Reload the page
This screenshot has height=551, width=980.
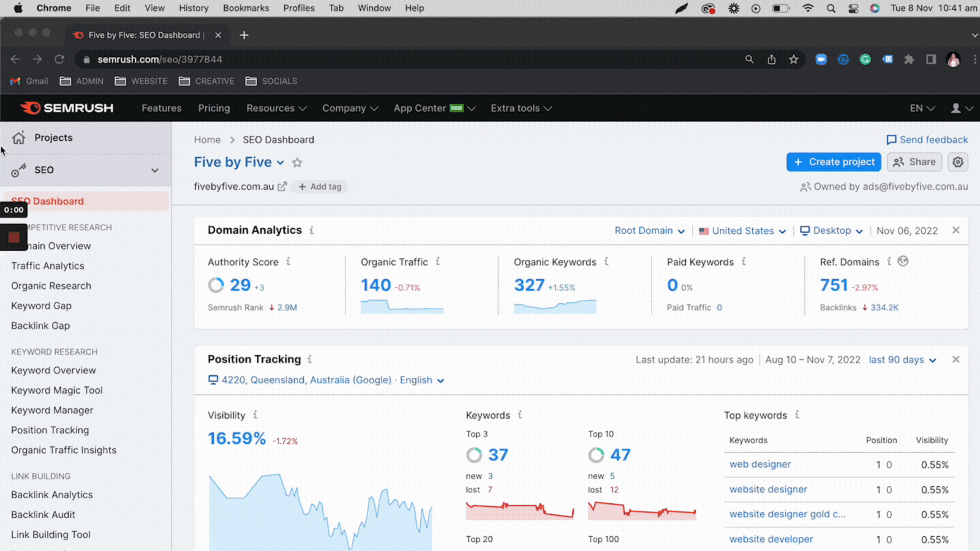(x=59, y=59)
